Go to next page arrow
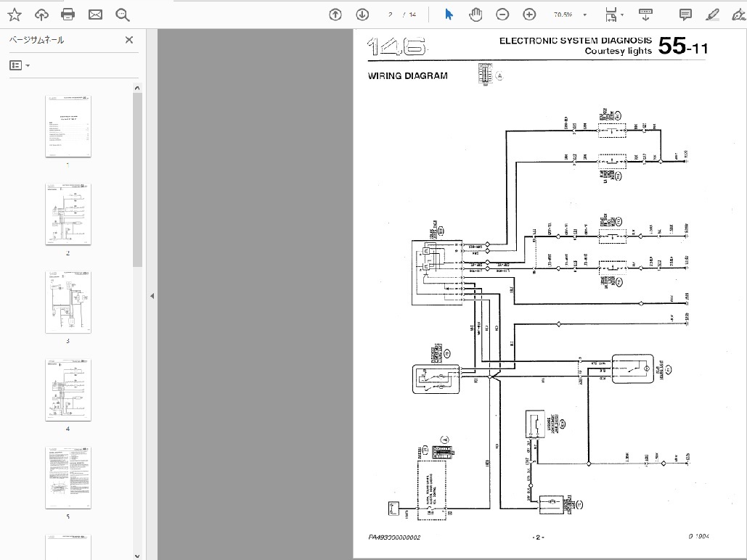747x560 pixels. [362, 15]
